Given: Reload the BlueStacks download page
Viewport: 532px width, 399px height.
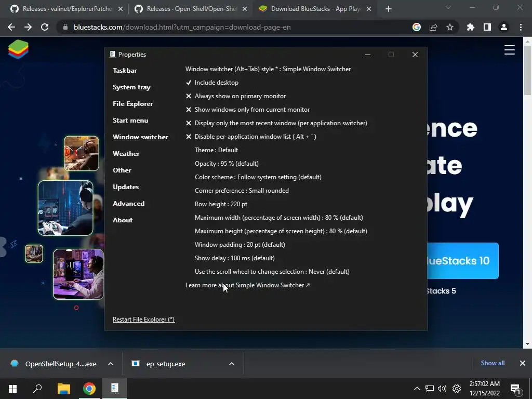Looking at the screenshot, I should pyautogui.click(x=45, y=27).
